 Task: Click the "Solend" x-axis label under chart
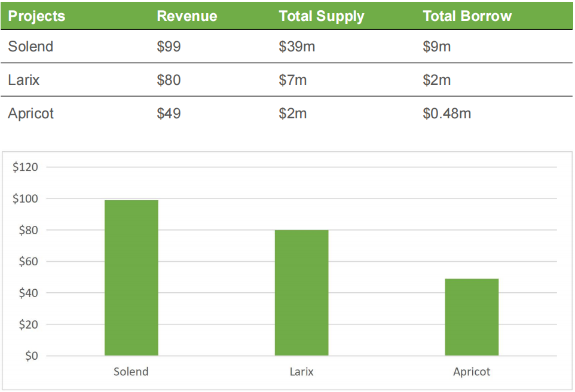[131, 372]
